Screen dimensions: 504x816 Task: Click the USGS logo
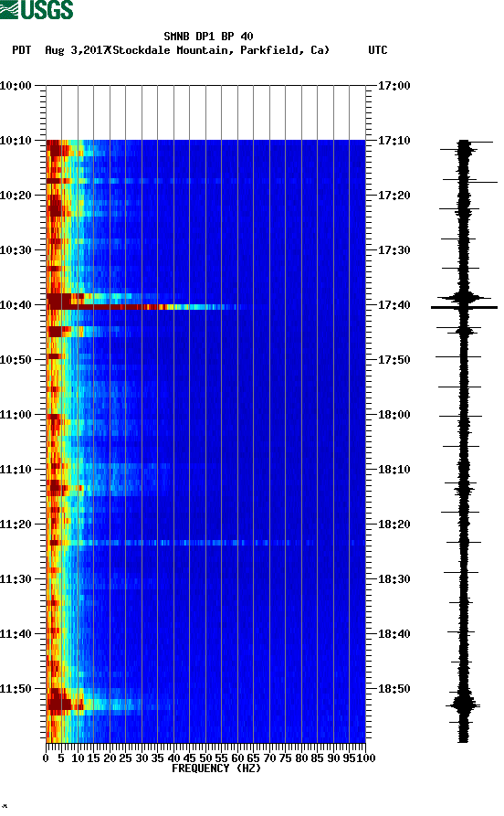(37, 9)
